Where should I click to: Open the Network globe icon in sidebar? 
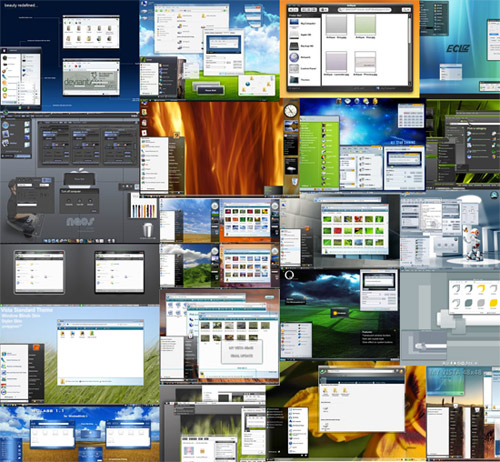click(294, 57)
